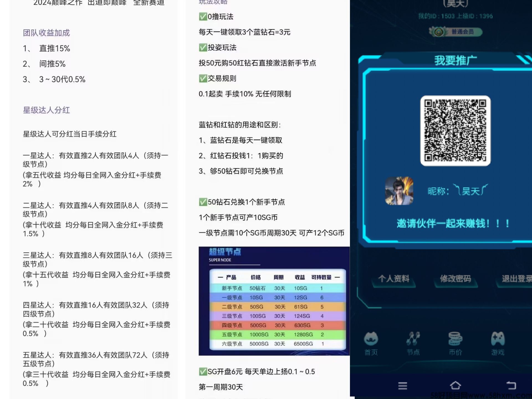Screen dimensions: 532x399
Task: Click the line 蓝钻石是每天一键领取
Action: [241, 140]
